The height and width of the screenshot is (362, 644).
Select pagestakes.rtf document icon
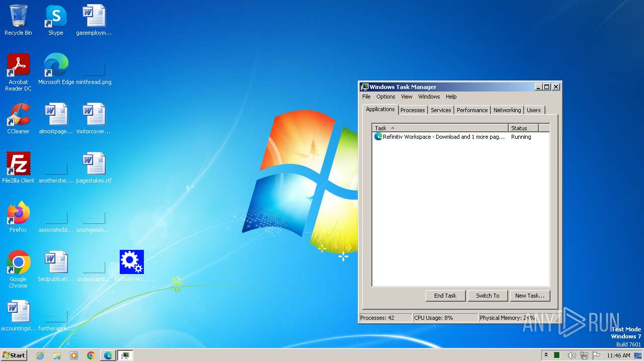click(94, 168)
